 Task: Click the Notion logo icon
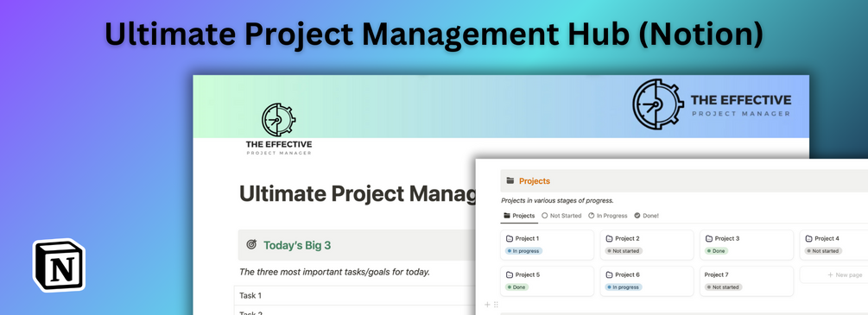pos(59,265)
